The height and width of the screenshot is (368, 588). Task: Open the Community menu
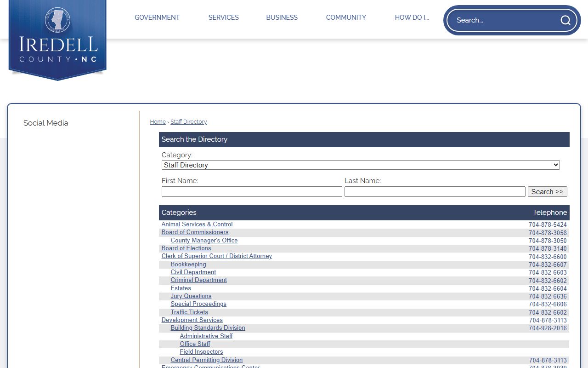pos(346,17)
